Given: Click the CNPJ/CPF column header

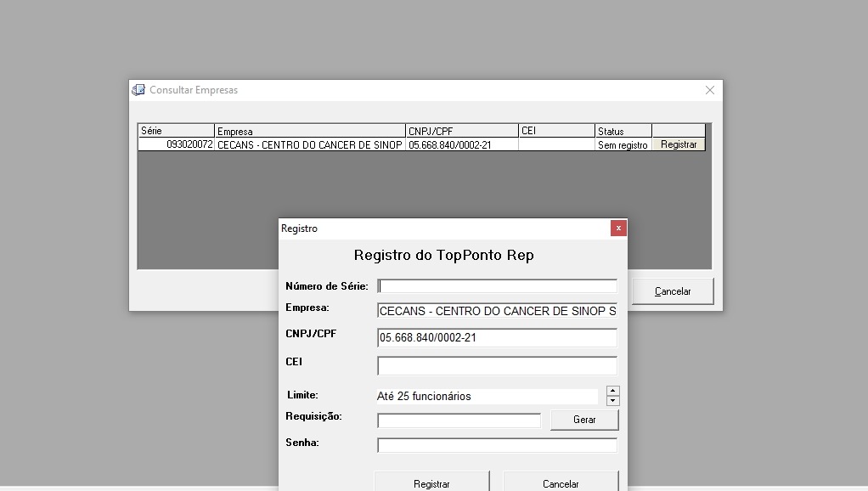Looking at the screenshot, I should [x=462, y=131].
